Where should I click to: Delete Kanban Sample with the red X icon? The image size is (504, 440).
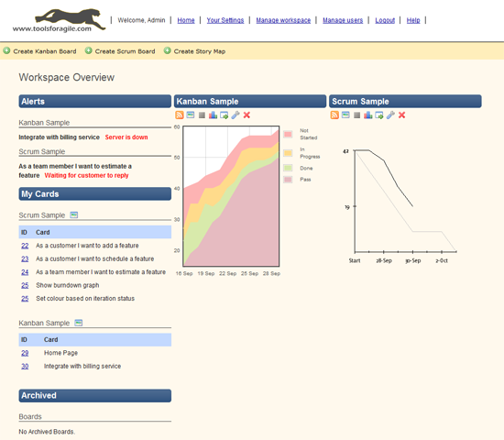point(247,115)
